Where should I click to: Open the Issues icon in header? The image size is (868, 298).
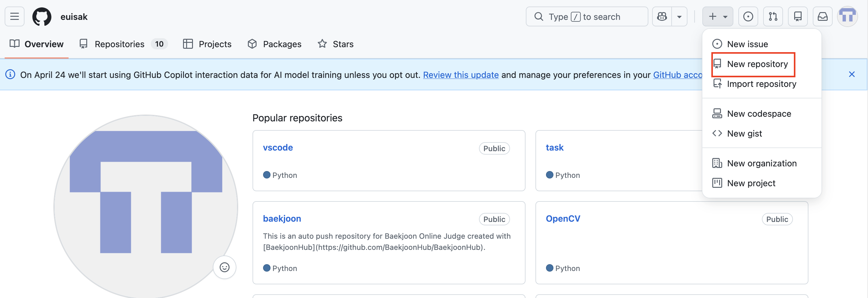[748, 16]
